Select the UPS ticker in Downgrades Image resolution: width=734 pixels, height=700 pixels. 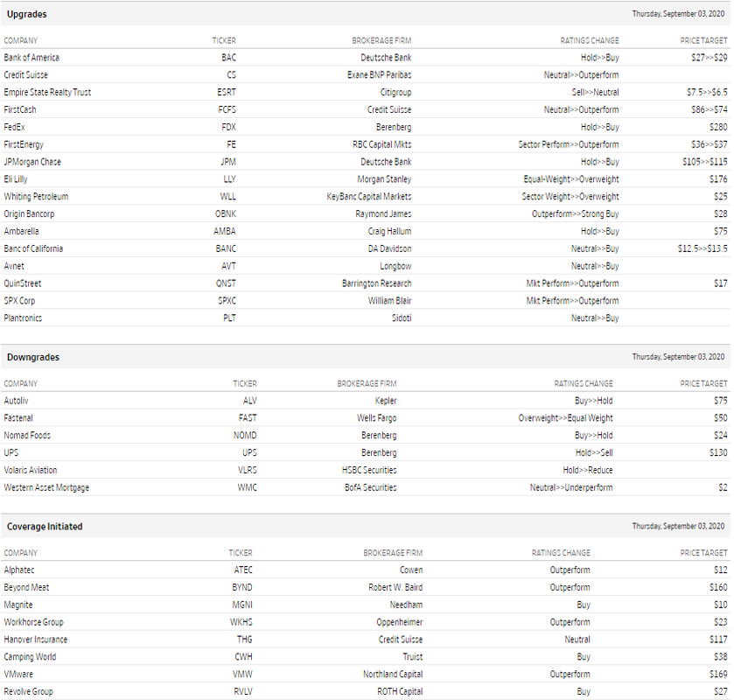tap(249, 452)
